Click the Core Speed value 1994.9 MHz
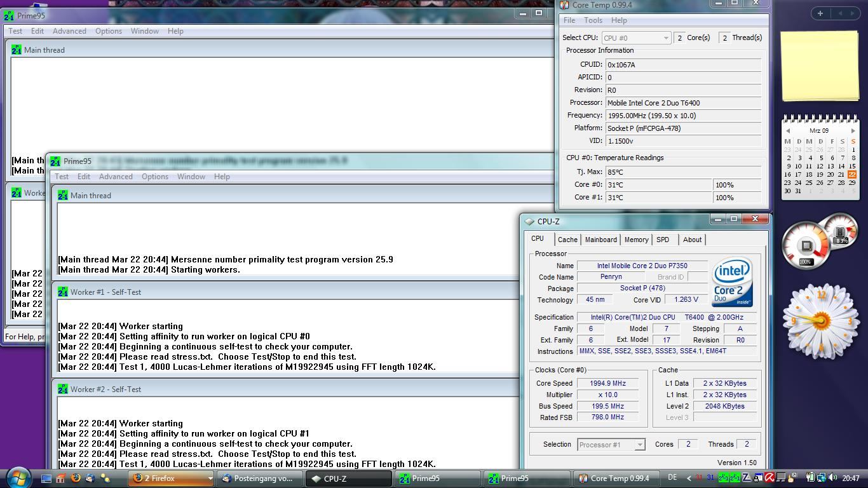Screen dimensions: 868x488 tap(608, 383)
